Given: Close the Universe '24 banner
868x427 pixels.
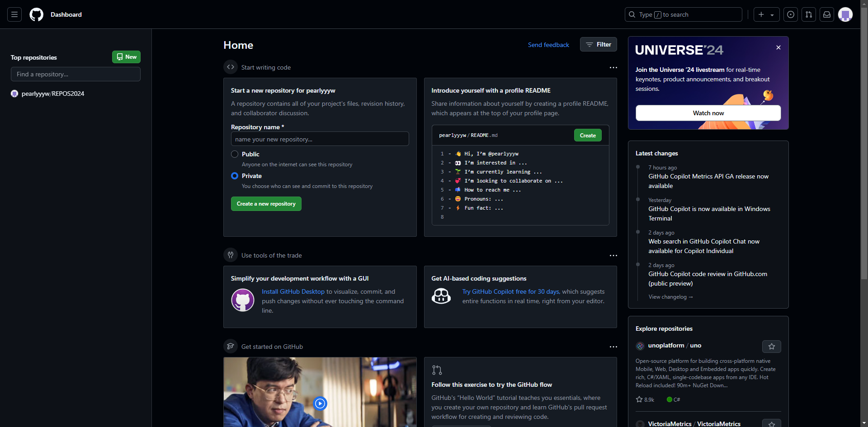Looking at the screenshot, I should (778, 47).
